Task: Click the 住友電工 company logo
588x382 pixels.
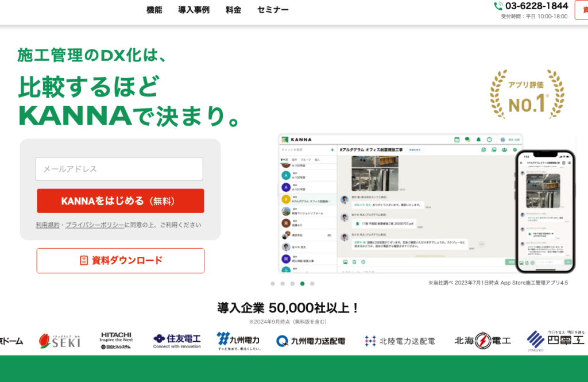Action: pyautogui.click(x=177, y=341)
